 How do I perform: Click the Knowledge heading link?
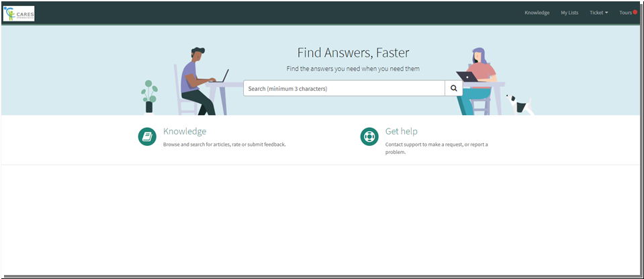click(x=185, y=132)
